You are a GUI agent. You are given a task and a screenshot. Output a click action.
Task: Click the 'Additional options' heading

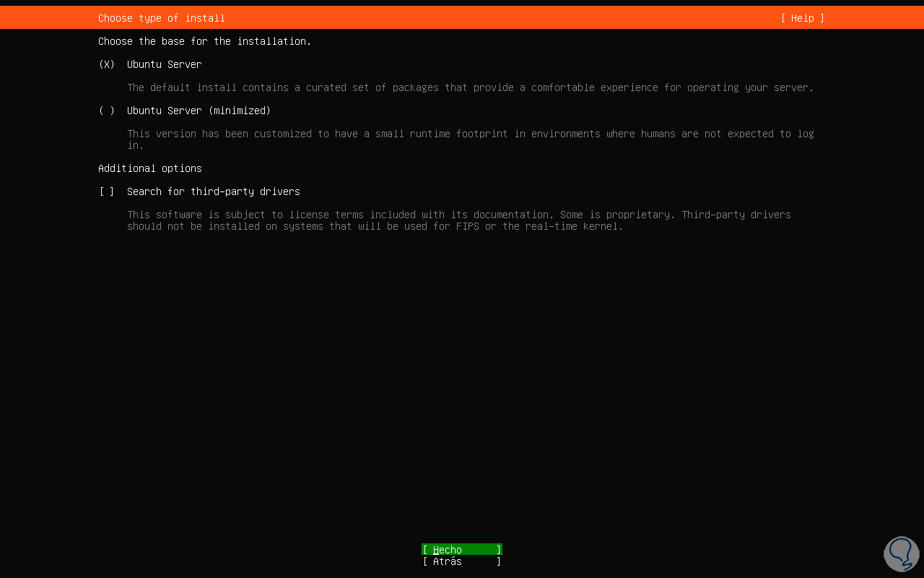point(150,168)
